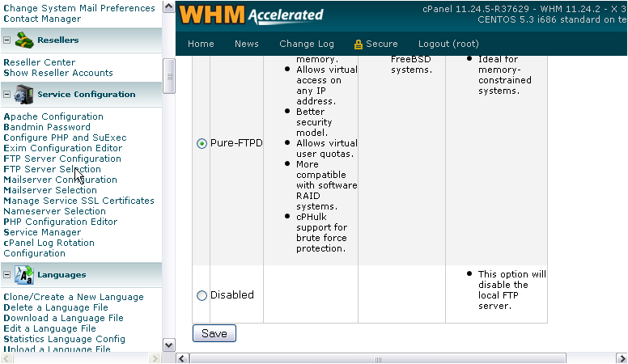
Task: Open FTP Server Configuration link
Action: [x=62, y=159]
